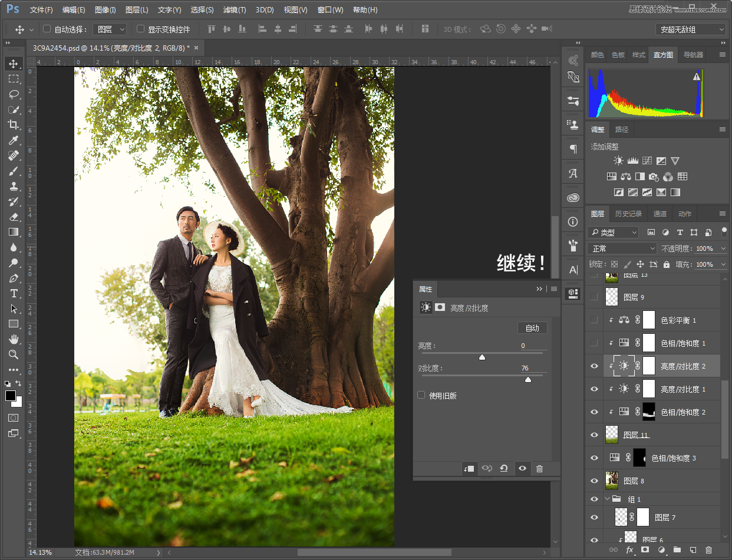Hide the 亮度/对比度 1 layer

594,389
